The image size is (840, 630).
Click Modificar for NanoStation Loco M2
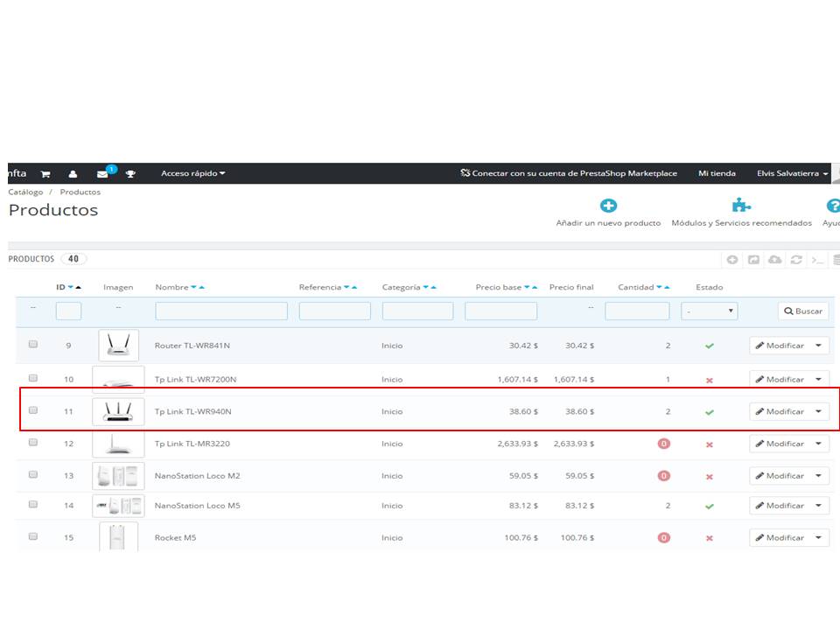click(x=780, y=476)
